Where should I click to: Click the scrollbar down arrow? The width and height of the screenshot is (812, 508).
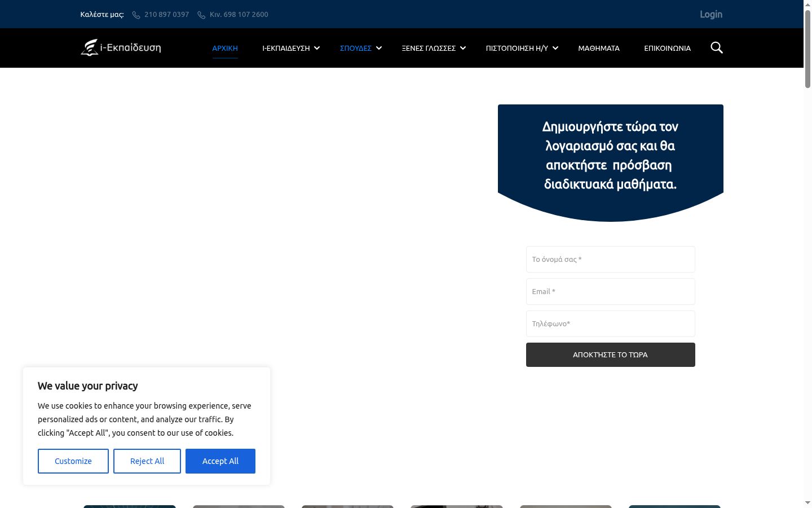(x=807, y=503)
